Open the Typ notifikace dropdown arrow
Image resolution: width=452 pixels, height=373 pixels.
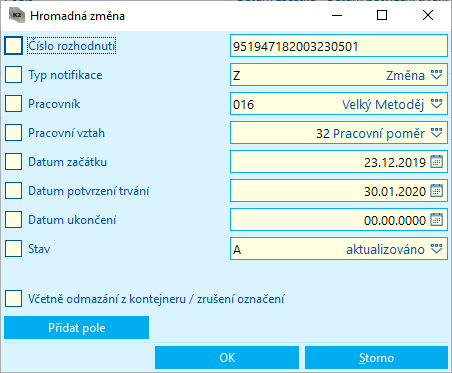[x=436, y=75]
